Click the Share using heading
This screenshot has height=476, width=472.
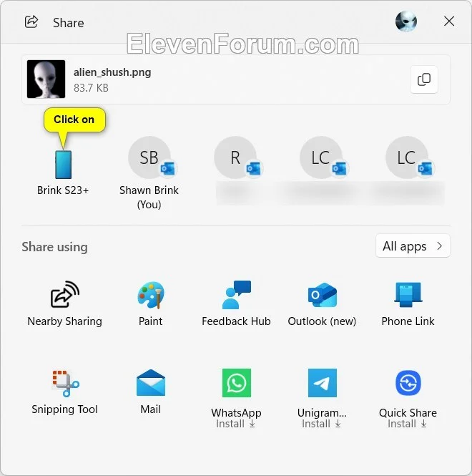point(54,247)
